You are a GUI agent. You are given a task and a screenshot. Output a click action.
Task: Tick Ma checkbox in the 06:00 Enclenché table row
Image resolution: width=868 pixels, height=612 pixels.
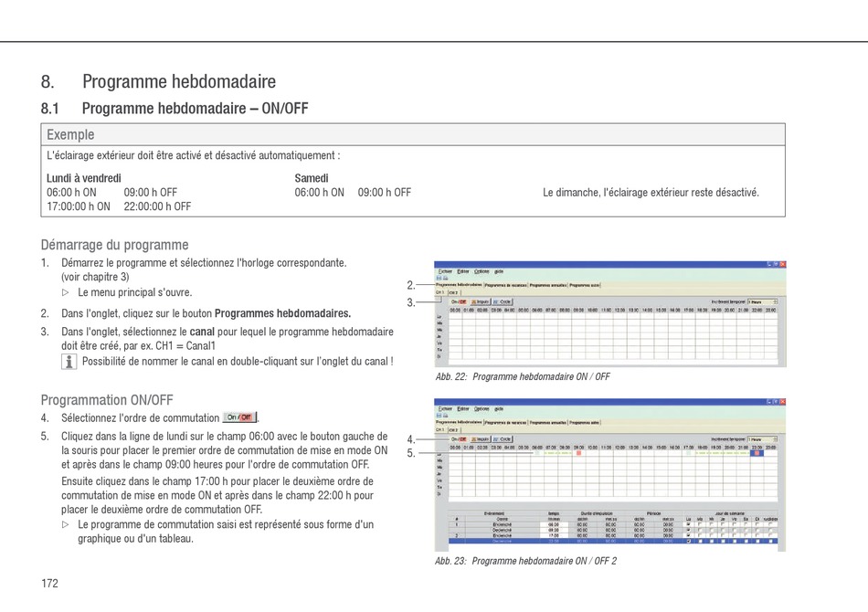[700, 524]
